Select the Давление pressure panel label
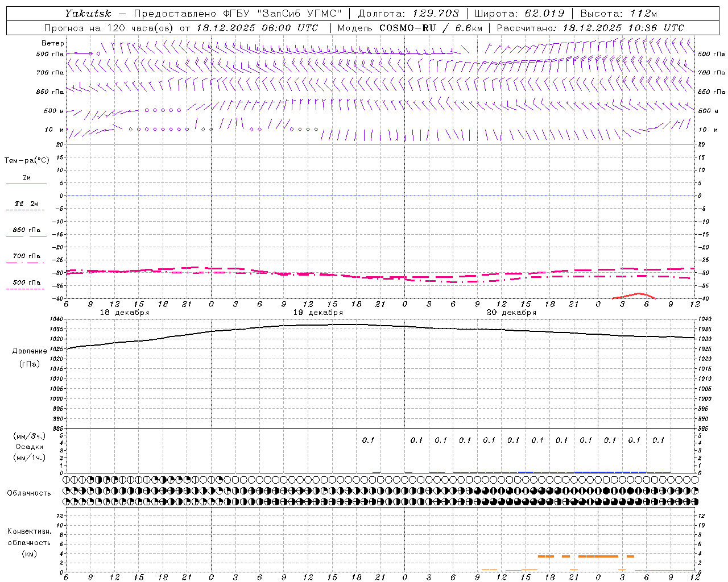728x582 pixels. (x=30, y=351)
